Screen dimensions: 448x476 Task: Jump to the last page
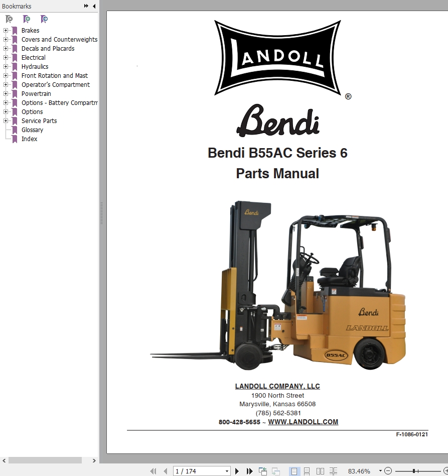click(249, 471)
